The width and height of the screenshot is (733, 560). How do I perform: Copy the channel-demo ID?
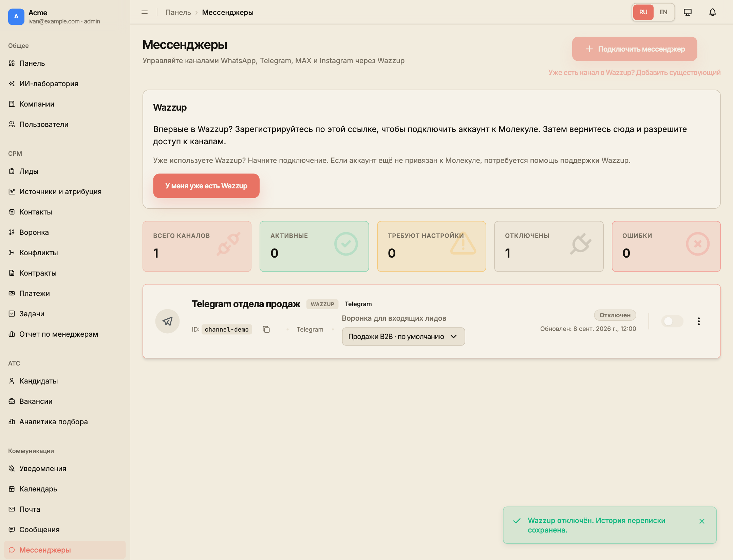tap(266, 329)
